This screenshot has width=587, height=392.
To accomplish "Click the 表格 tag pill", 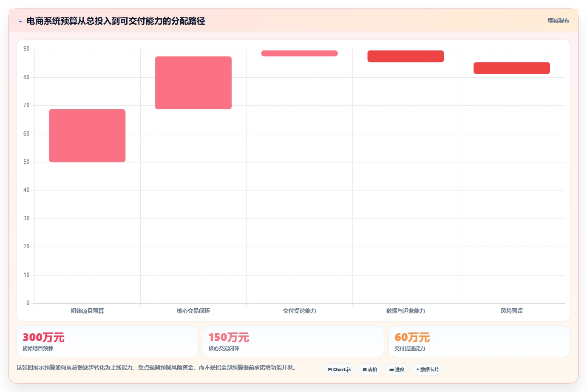I will coord(370,369).
